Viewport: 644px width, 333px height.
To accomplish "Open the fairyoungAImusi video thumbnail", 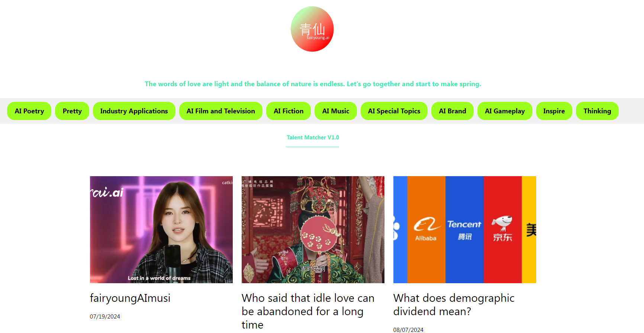I will point(161,230).
